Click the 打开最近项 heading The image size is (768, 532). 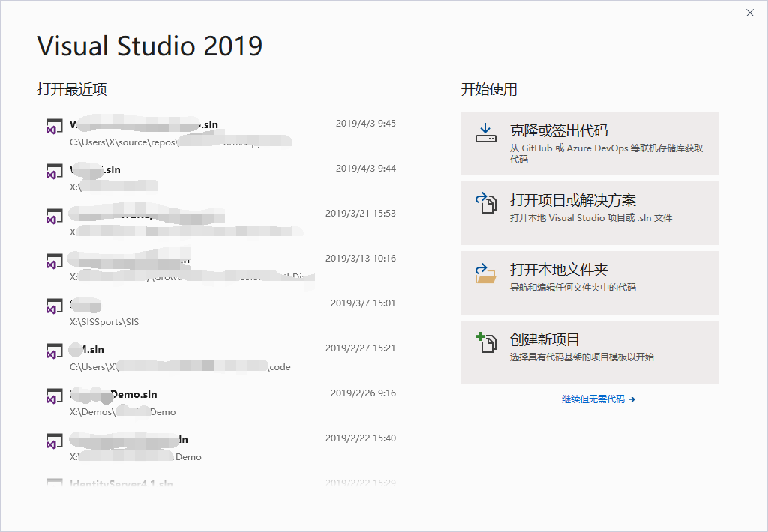pyautogui.click(x=72, y=90)
